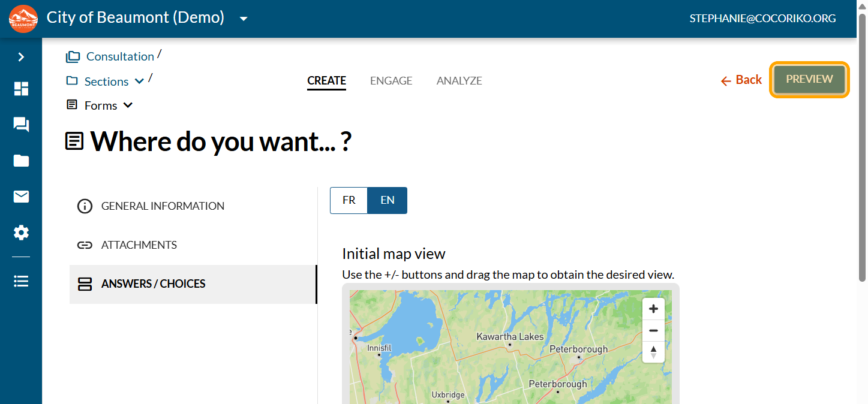Open the chat bubbles icon in sidebar
868x404 pixels.
tap(21, 125)
